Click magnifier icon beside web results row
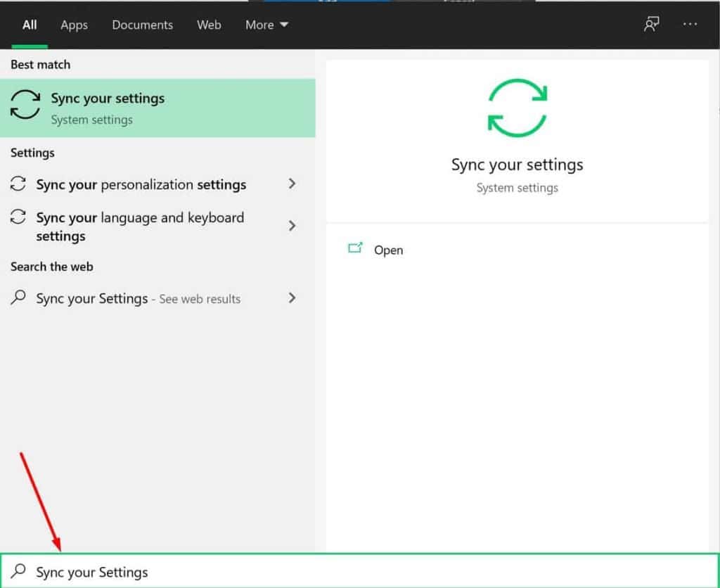Viewport: 720px width, 588px height. tap(18, 298)
